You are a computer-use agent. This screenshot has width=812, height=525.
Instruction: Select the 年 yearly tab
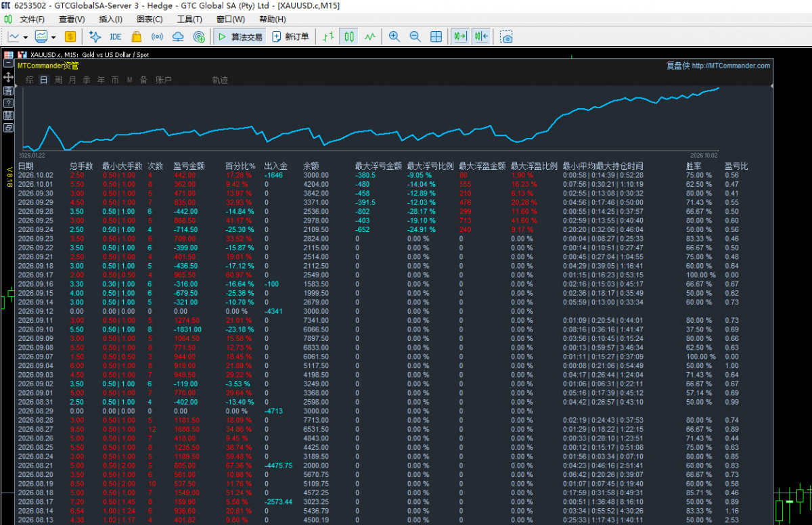pyautogui.click(x=101, y=80)
